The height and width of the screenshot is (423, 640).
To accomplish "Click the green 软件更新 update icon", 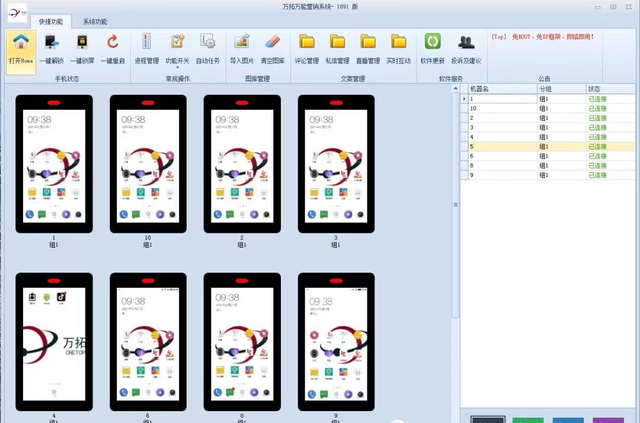I will click(x=433, y=46).
